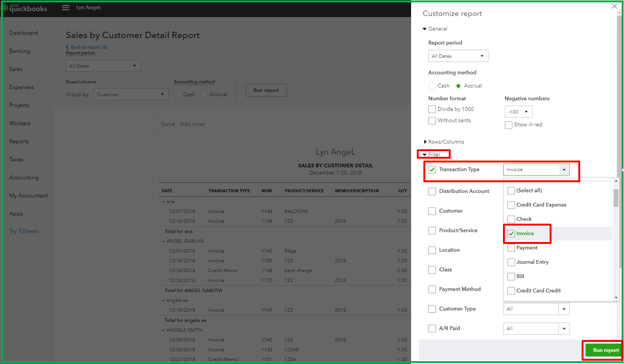Open the Group by Customer dropdown
Viewport: 624px width, 364px height.
(131, 94)
